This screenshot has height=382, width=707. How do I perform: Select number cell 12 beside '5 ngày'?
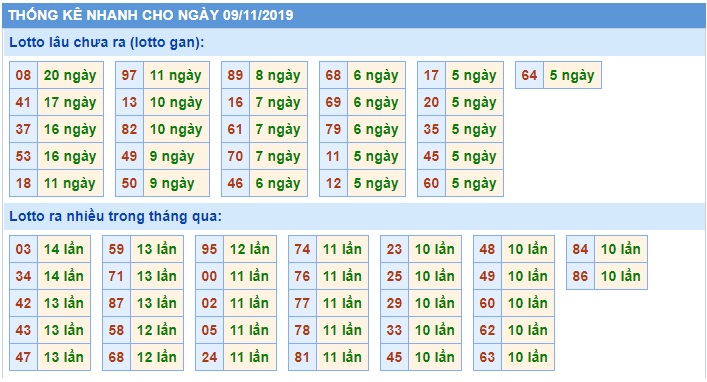pos(334,184)
